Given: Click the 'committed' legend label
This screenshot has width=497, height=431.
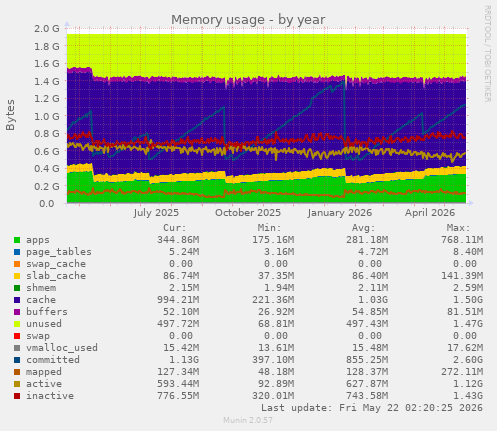Looking at the screenshot, I should 53,360.
